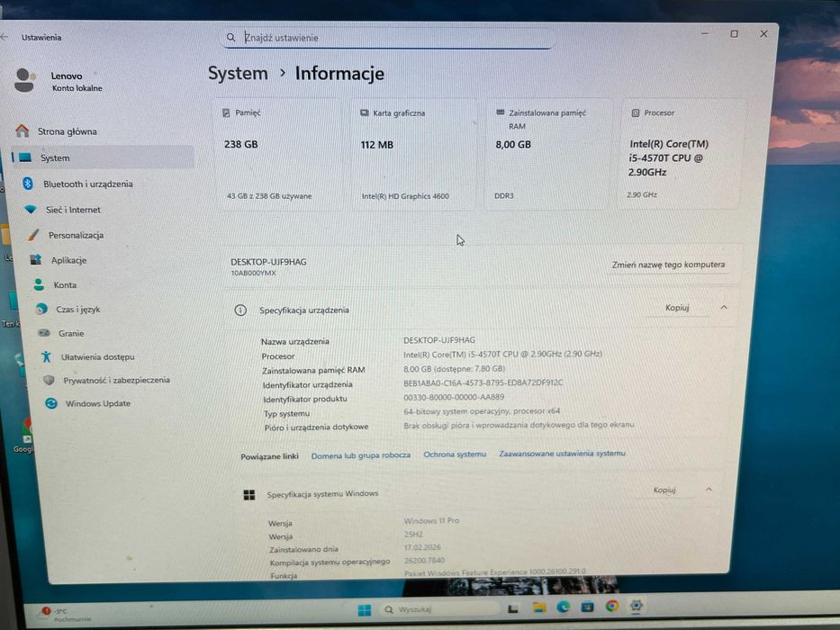
Task: Open File Explorer from the taskbar
Action: click(x=539, y=607)
